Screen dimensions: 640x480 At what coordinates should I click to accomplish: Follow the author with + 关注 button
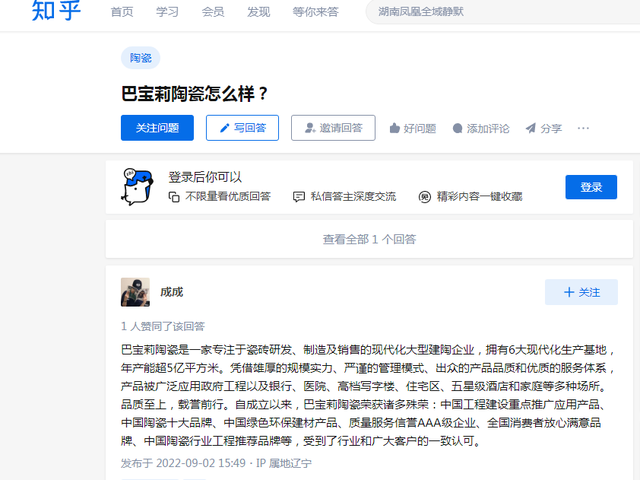[581, 292]
